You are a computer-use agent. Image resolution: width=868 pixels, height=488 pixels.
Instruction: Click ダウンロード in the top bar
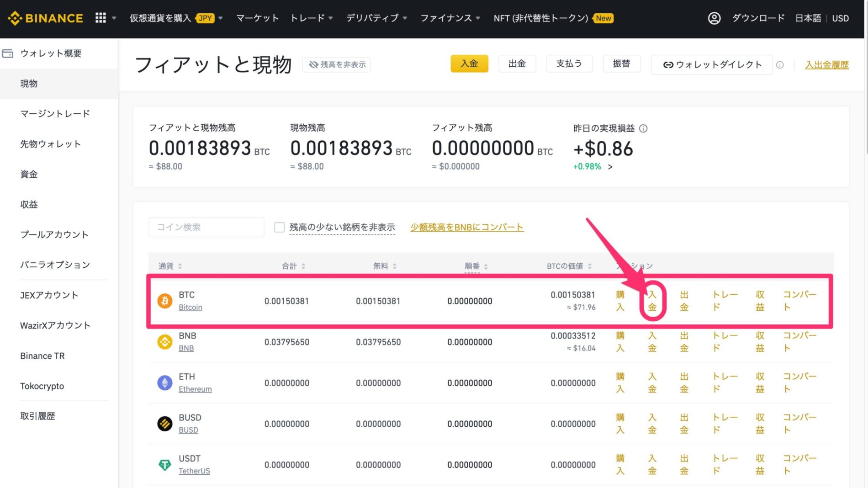[x=758, y=18]
